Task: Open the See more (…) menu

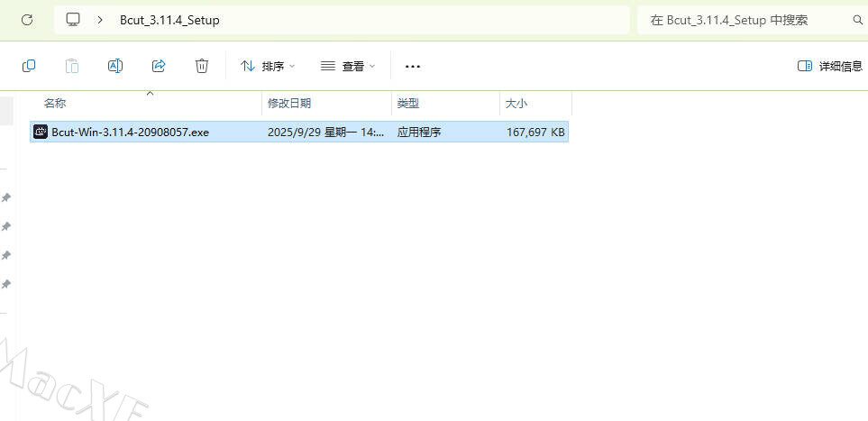Action: (x=413, y=67)
